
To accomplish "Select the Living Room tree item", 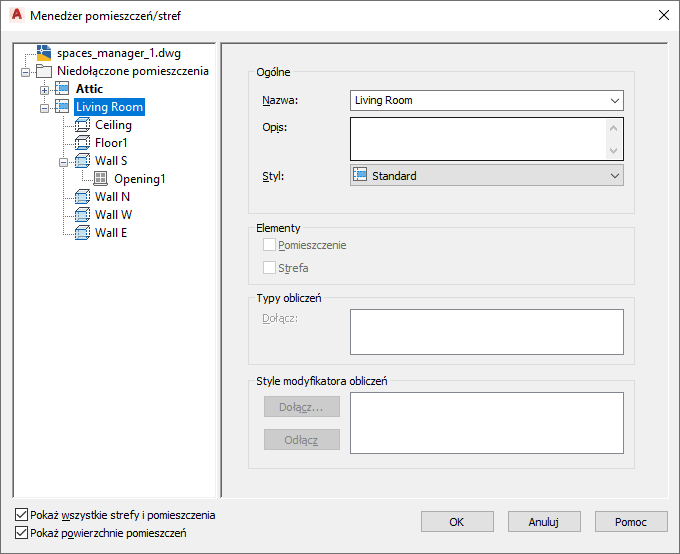I will point(109,107).
